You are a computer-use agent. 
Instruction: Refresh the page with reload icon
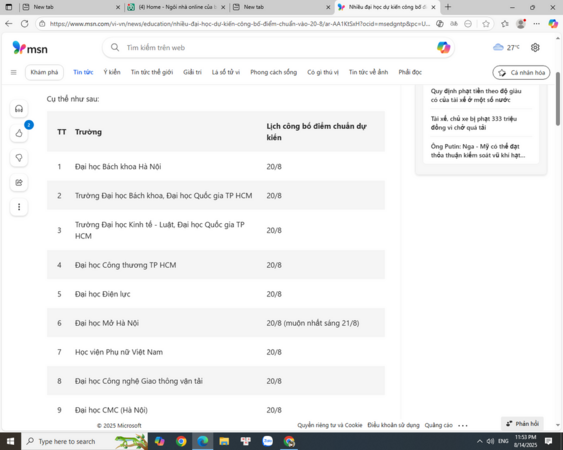coord(24,24)
